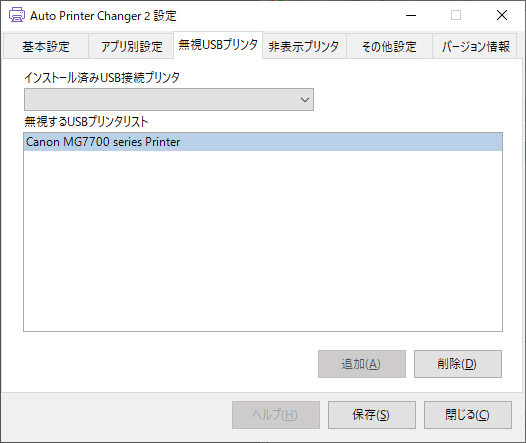This screenshot has width=526, height=443.
Task: Click the 閉じる(C) button
Action: tap(468, 415)
